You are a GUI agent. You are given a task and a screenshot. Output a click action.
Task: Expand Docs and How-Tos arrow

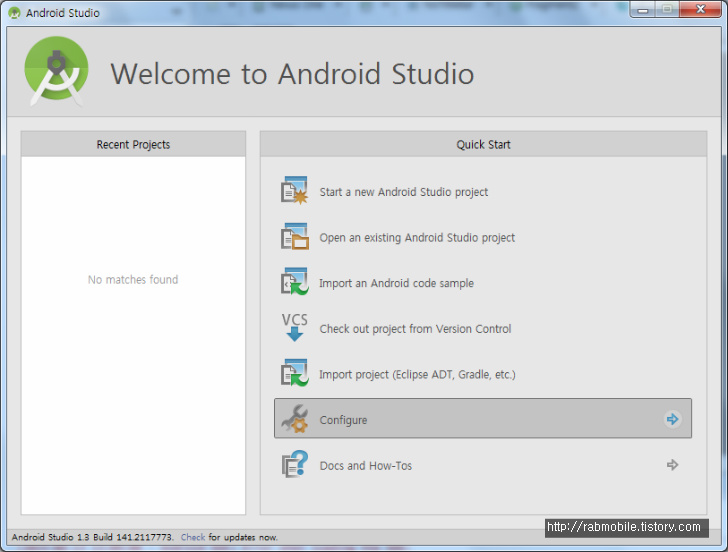coord(672,465)
